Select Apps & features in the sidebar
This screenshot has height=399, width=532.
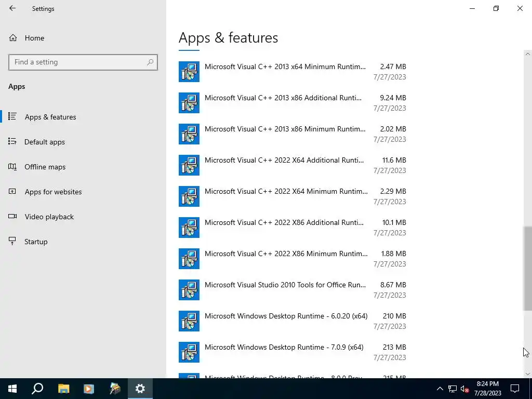[x=83, y=117]
